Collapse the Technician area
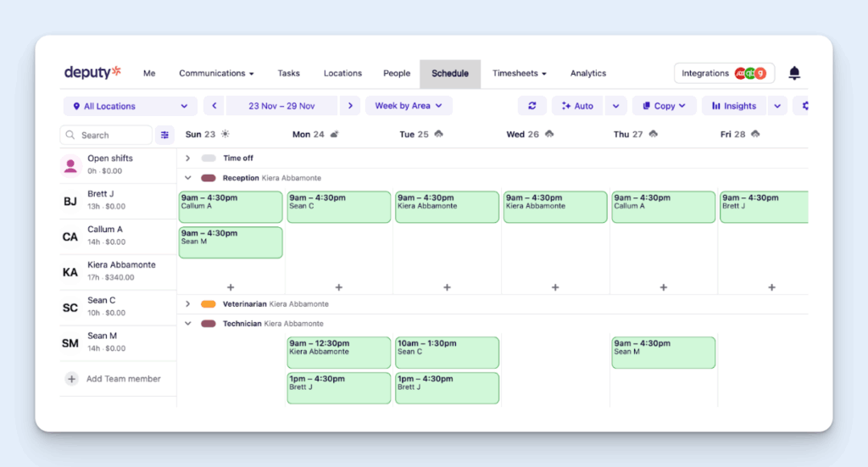Screen dimensions: 868x467 [x=187, y=324]
